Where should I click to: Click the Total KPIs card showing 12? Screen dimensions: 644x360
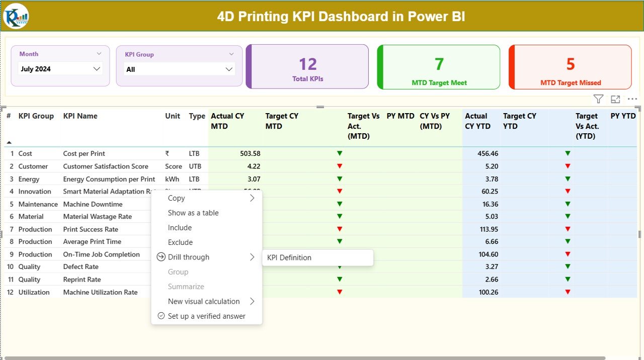coord(307,67)
